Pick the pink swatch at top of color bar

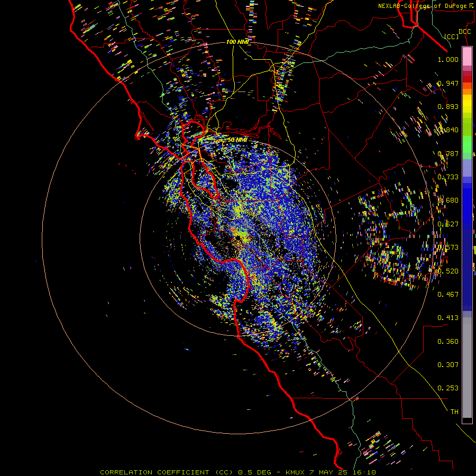click(x=467, y=57)
